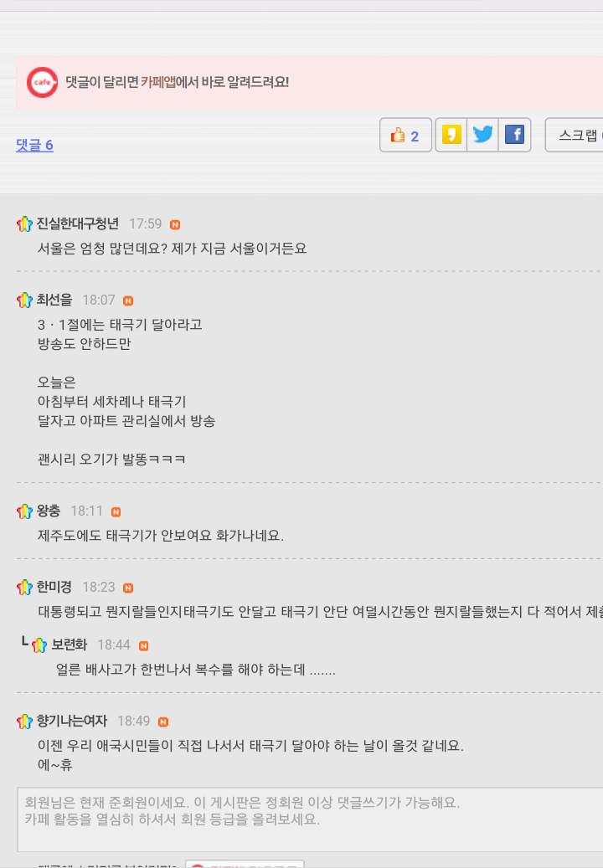This screenshot has width=603, height=868.
Task: Click new badge next to 18:44 timestamp
Action: (143, 645)
